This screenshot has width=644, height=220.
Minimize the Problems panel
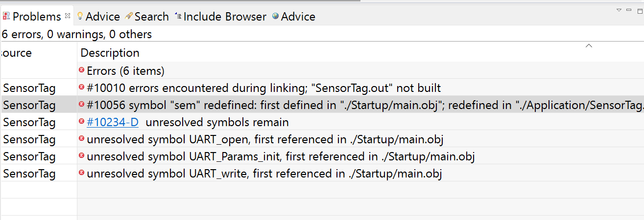(629, 10)
